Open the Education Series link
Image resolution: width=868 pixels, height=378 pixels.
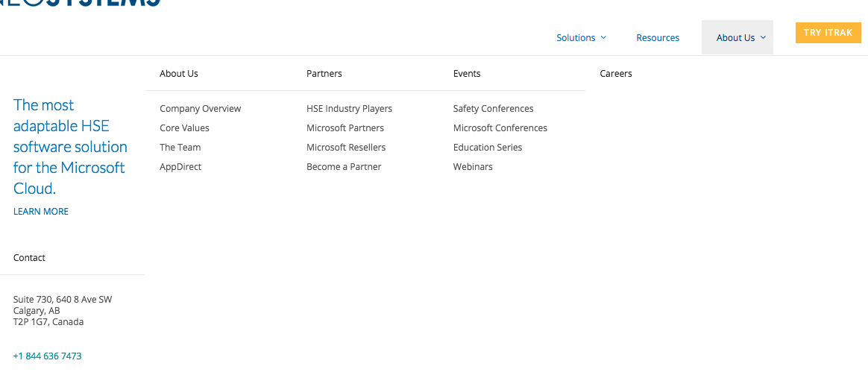pyautogui.click(x=488, y=147)
